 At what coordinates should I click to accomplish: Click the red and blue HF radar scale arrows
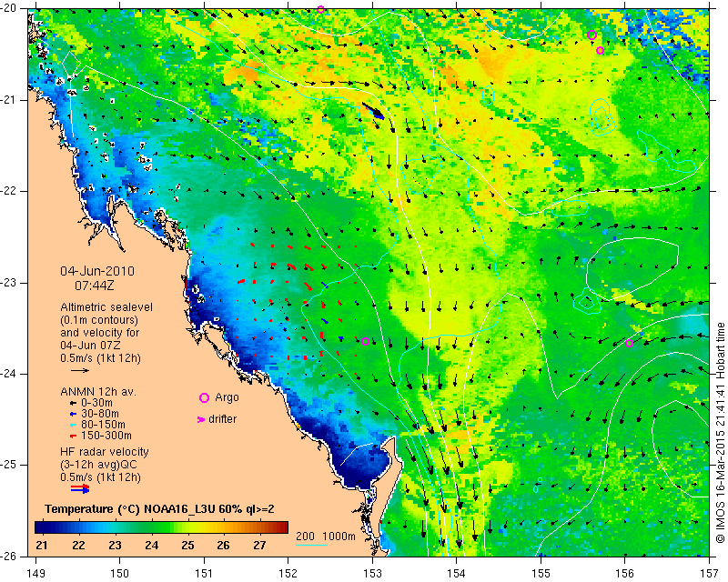(x=80, y=488)
